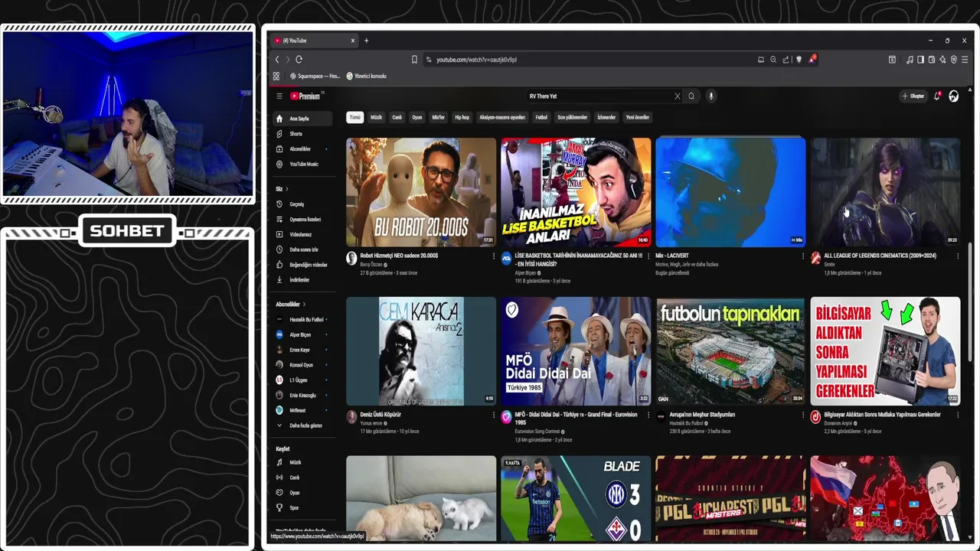Open the Hastalık Bu Futbol subscription

[302, 319]
